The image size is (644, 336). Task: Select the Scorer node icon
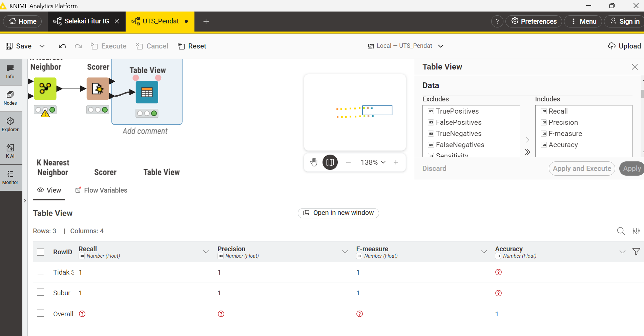pos(98,89)
